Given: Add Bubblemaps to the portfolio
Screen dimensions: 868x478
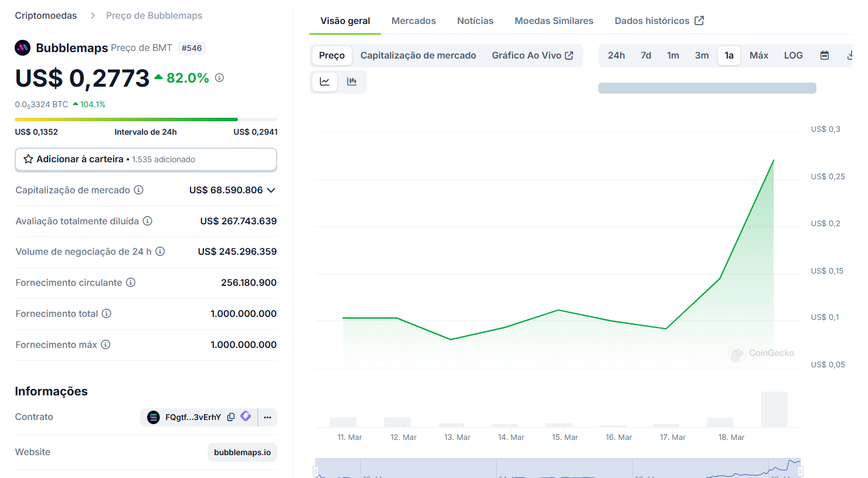Looking at the screenshot, I should [146, 159].
